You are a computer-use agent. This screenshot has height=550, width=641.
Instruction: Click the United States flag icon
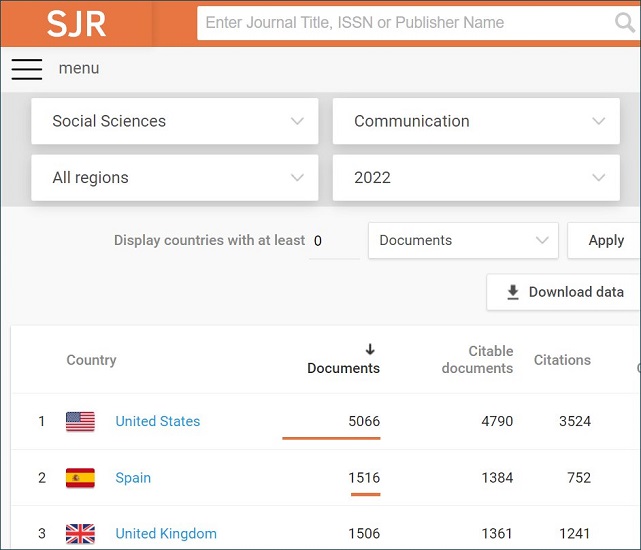point(80,421)
